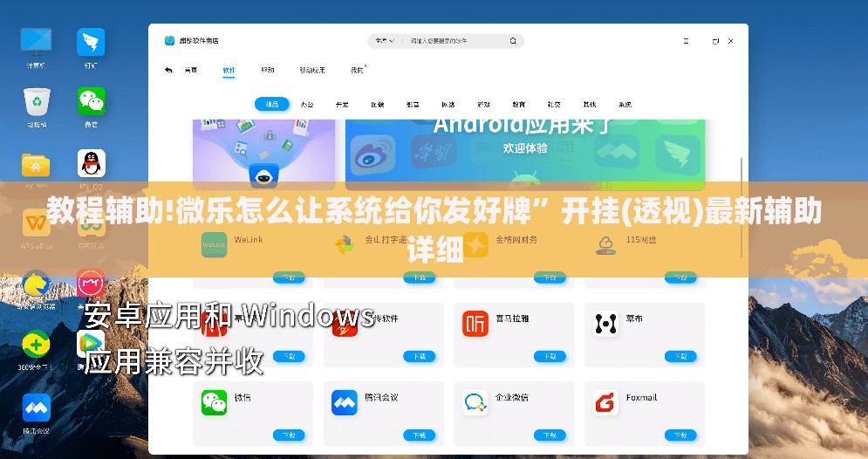Select the browser desktop icon above 360安全卫士

coord(36,284)
